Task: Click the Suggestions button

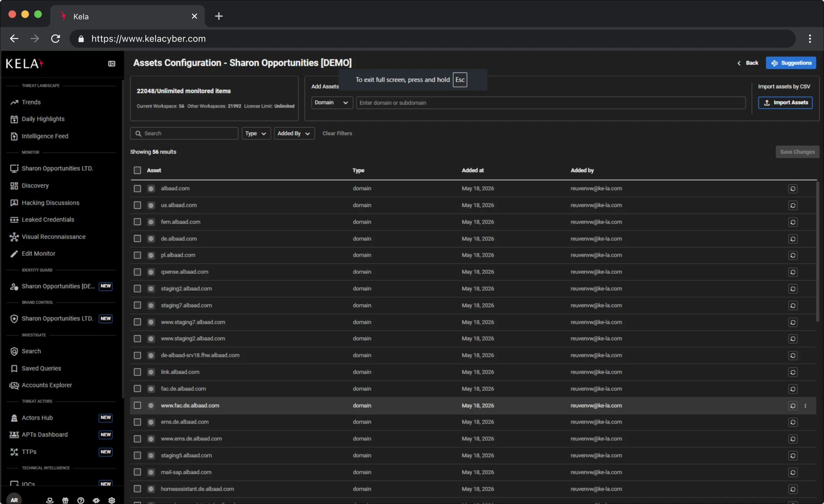Action: tap(791, 63)
